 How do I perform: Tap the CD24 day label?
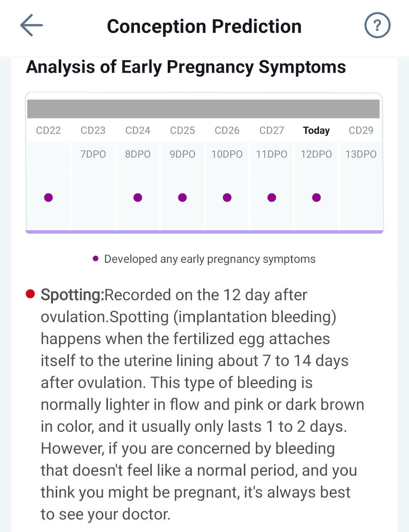(x=138, y=131)
